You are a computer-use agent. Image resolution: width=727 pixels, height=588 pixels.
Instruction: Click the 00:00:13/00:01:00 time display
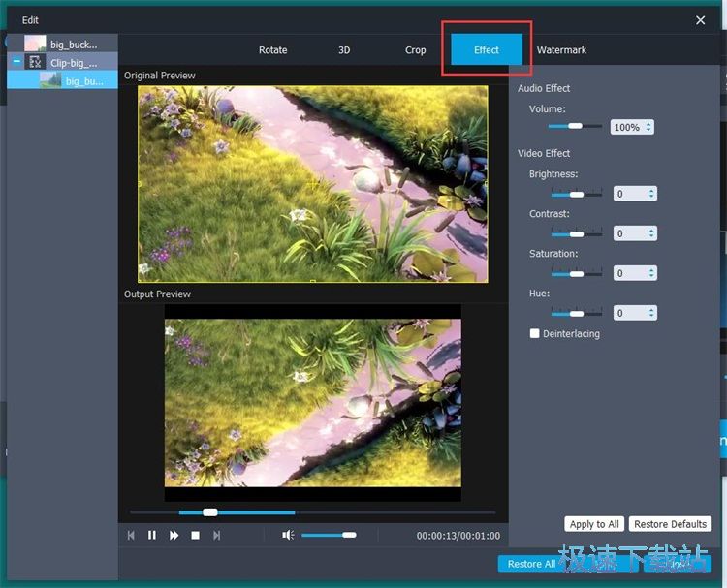458,536
